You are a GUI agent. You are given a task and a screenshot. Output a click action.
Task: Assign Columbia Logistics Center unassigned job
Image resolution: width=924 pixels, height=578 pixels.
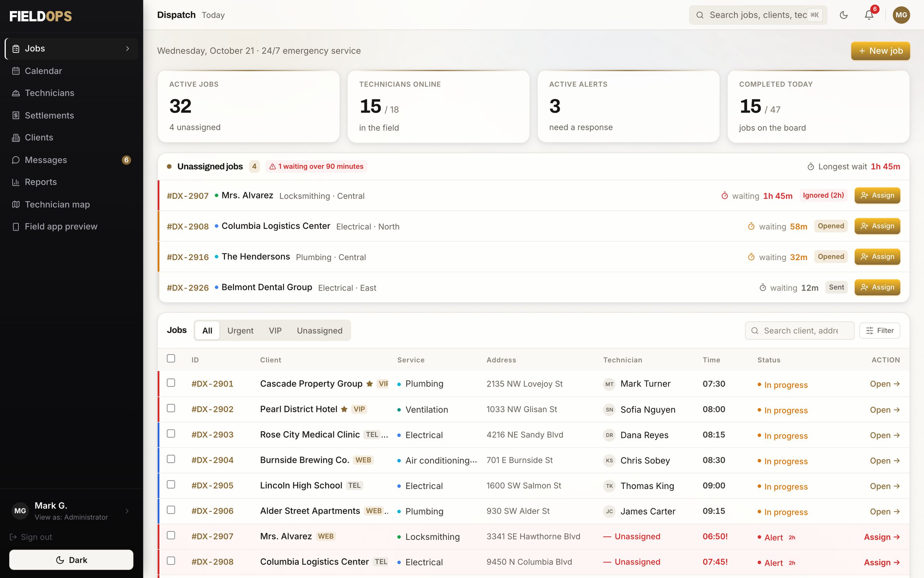(x=877, y=226)
